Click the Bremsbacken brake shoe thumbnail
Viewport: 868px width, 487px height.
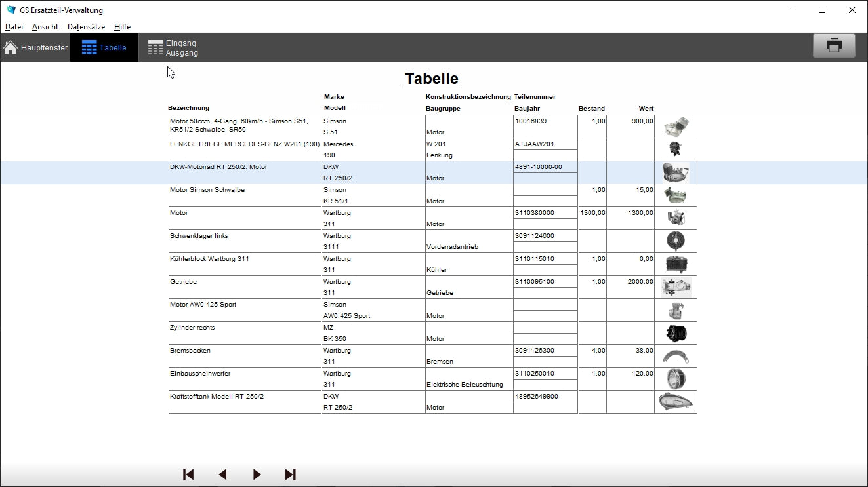pyautogui.click(x=675, y=356)
